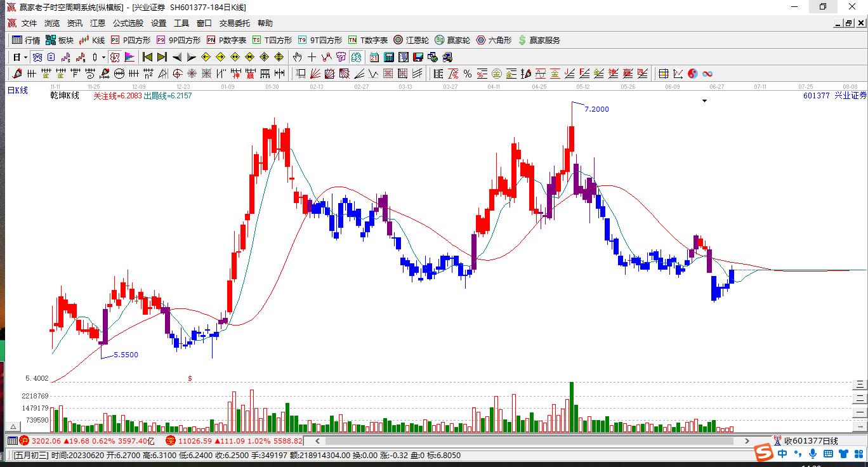Select the P数字表 tool
Screen dimensions: 868x467
226,39
